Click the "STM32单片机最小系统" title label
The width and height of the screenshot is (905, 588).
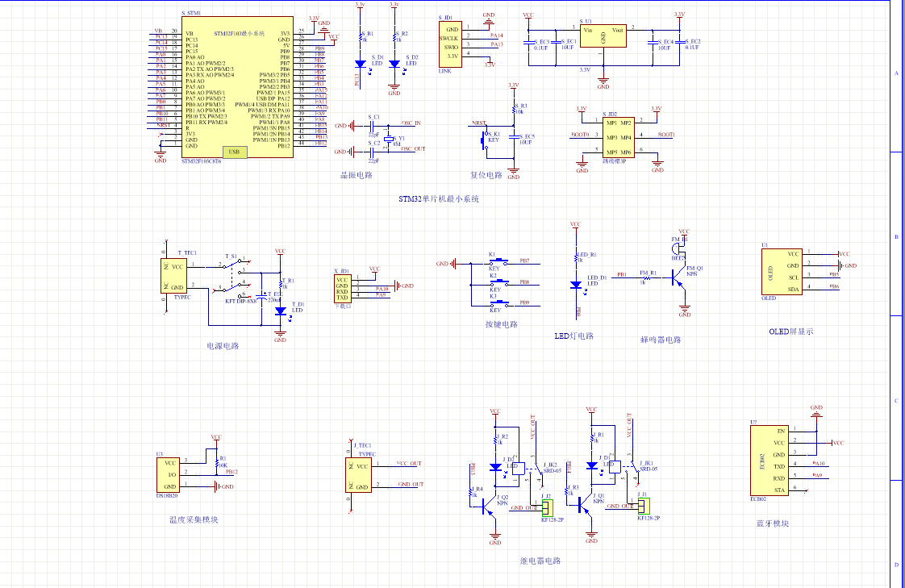point(439,198)
